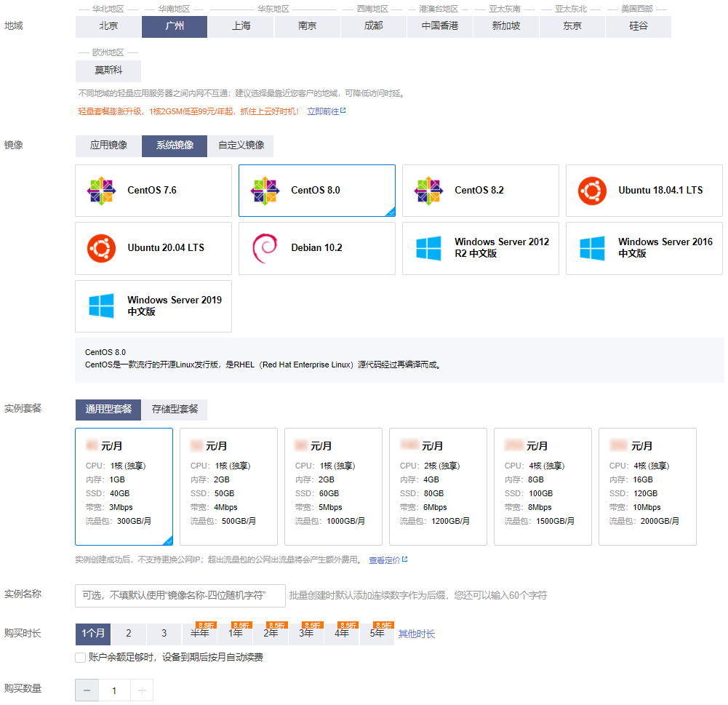The width and height of the screenshot is (728, 705).
Task: Pick the Ubuntu 18.04.1 LTS icon
Action: tap(592, 191)
